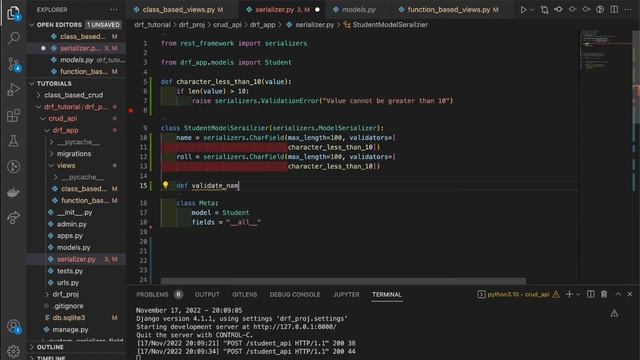Expand the migrations folder
This screenshot has width=640, height=360.
coord(74,154)
